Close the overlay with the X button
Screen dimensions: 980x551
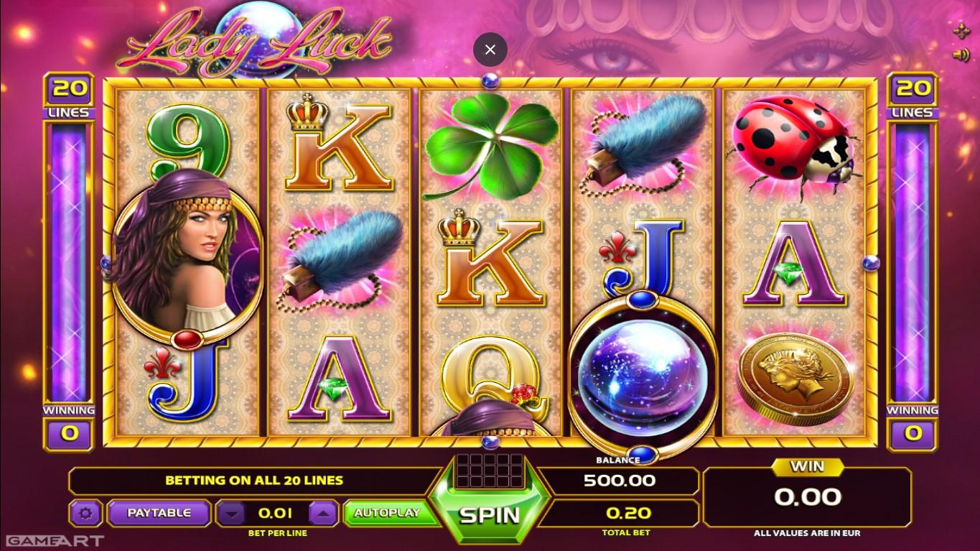490,50
